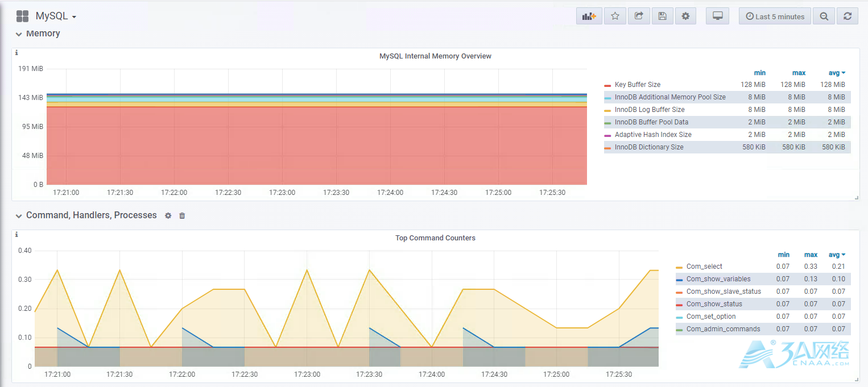
Task: Open the Share dashboard icon
Action: (639, 16)
